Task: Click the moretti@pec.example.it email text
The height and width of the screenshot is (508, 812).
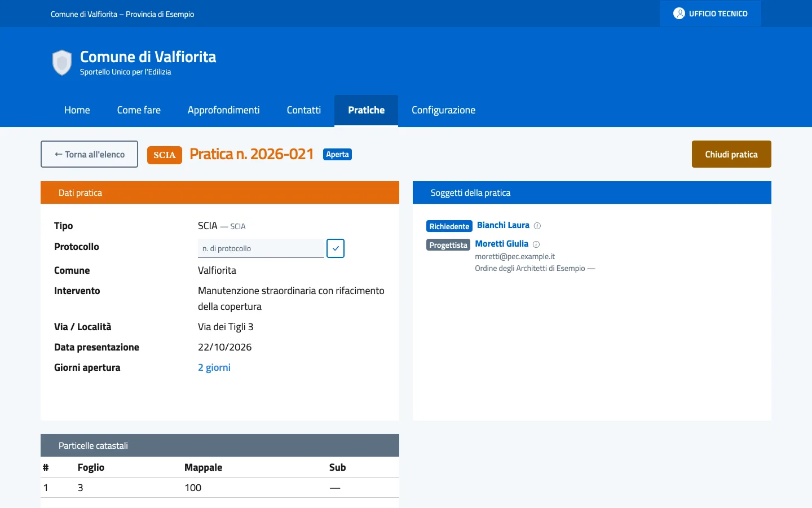Action: tap(515, 256)
